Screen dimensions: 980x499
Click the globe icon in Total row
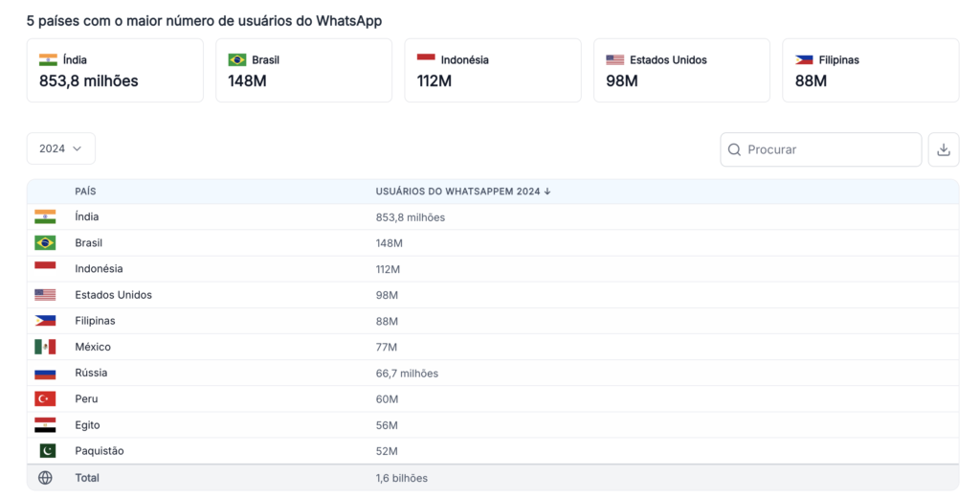point(45,478)
